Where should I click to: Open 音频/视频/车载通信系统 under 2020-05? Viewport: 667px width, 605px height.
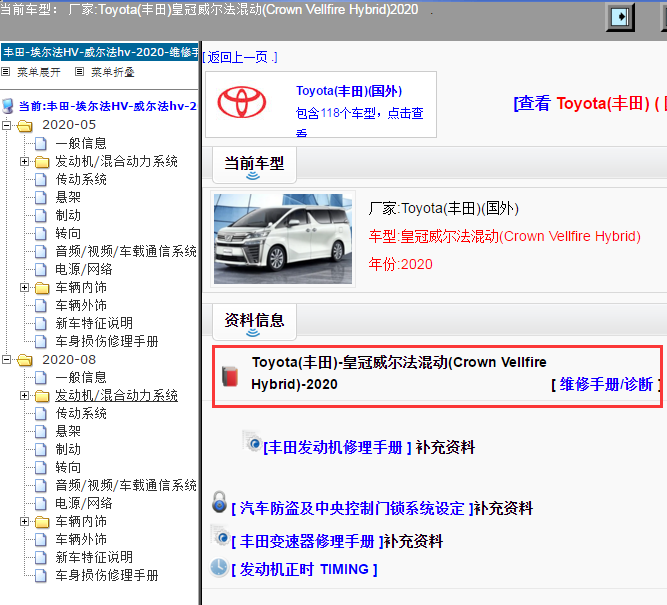click(x=126, y=251)
